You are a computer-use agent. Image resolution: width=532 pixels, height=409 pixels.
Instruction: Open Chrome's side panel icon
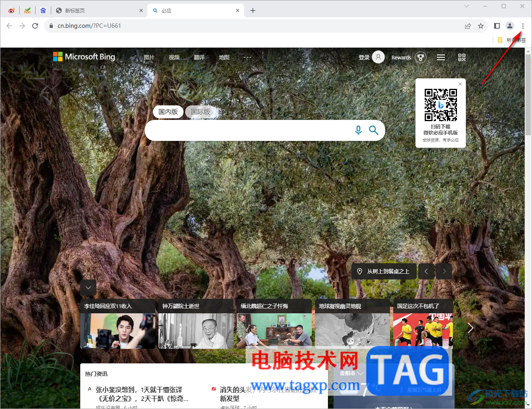(x=497, y=25)
